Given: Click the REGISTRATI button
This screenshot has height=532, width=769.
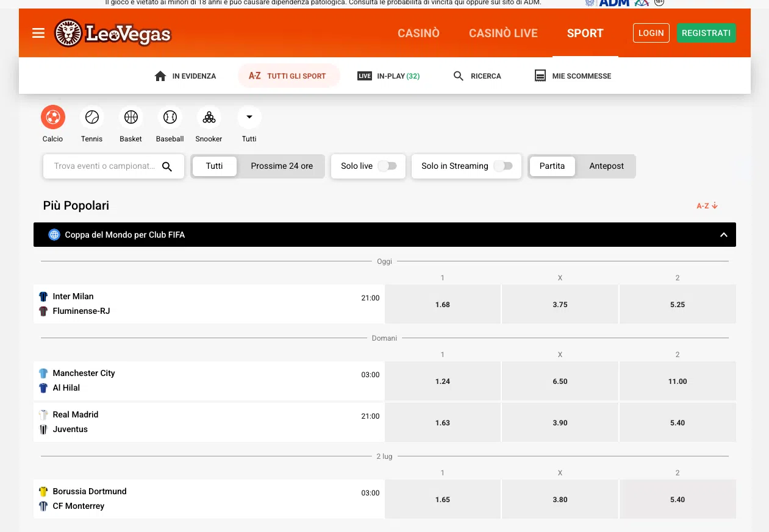Looking at the screenshot, I should coord(706,33).
